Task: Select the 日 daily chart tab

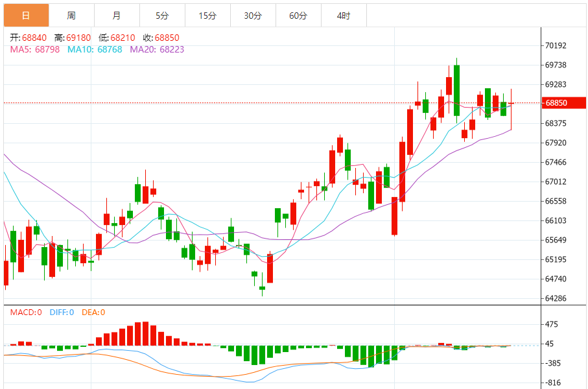Action: click(26, 16)
